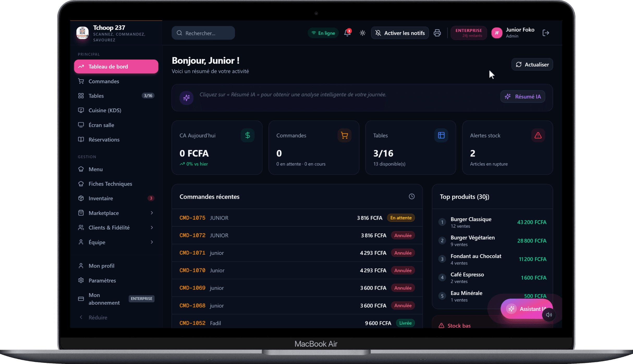Click En ligne connection status badge
The image size is (633, 364).
pyautogui.click(x=323, y=33)
